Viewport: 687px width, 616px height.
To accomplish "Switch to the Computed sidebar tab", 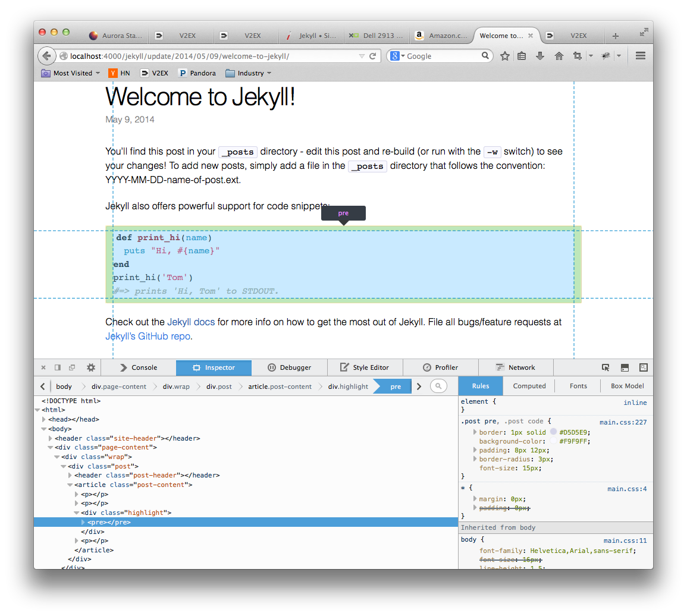I will (529, 386).
